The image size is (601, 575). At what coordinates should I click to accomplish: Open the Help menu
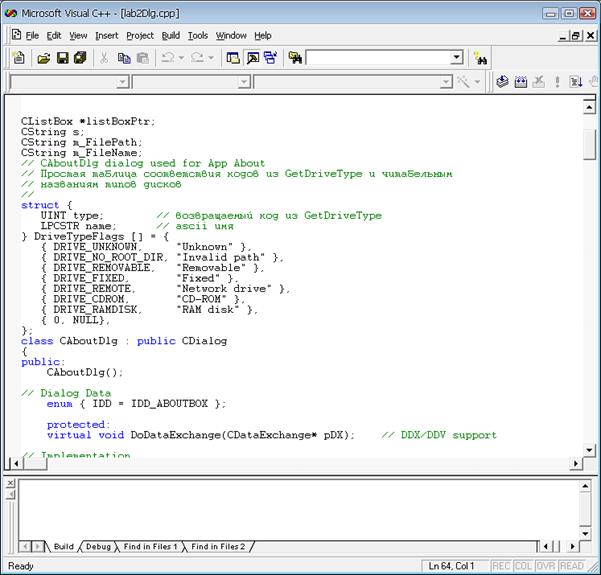point(263,36)
